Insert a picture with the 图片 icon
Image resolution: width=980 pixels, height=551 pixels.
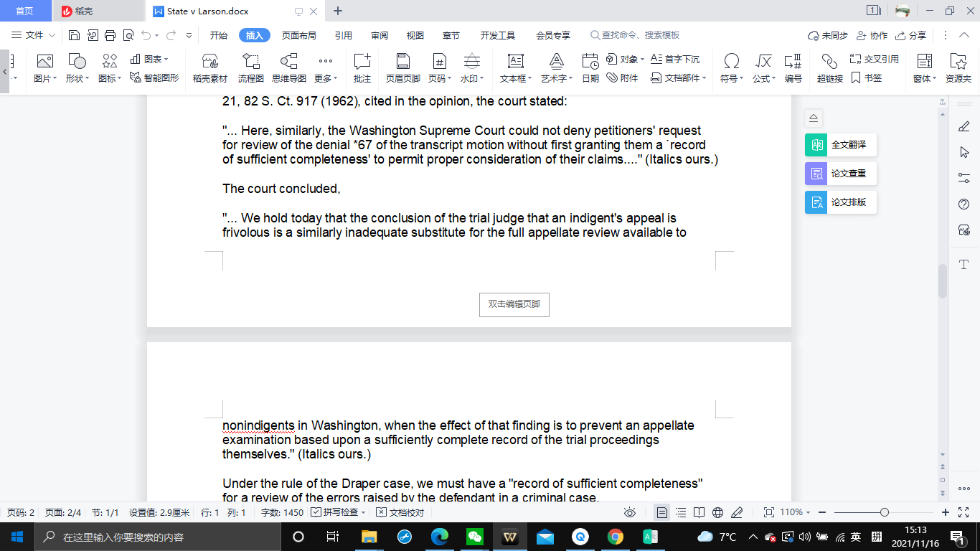44,68
